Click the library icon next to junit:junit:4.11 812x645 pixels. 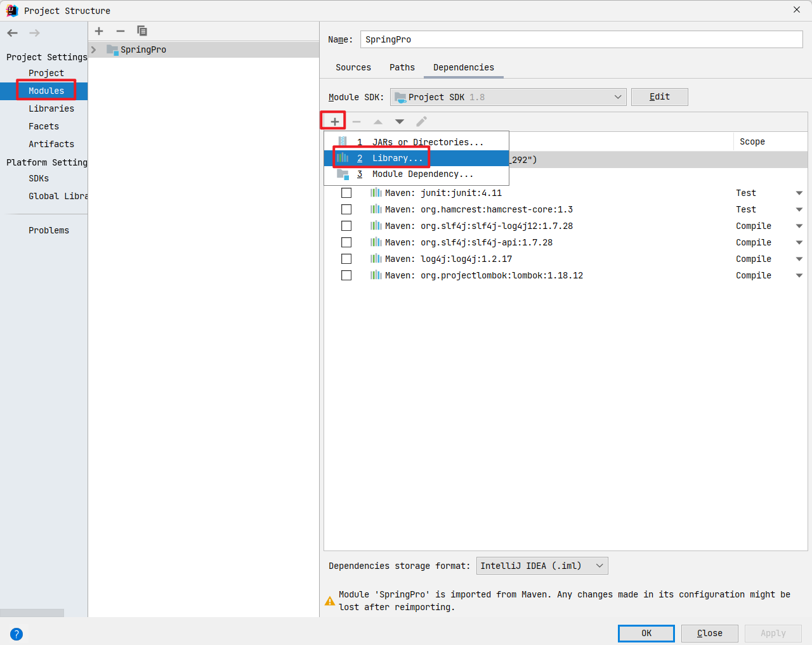click(376, 193)
